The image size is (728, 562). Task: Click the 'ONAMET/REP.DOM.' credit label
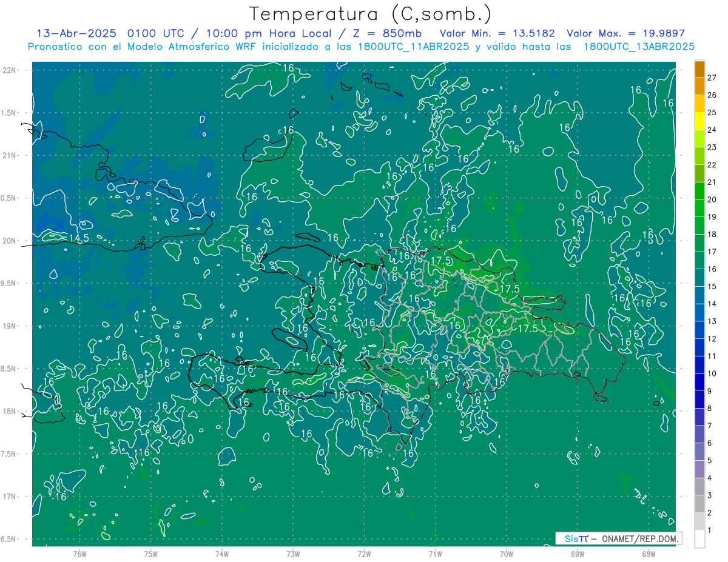[x=640, y=538]
